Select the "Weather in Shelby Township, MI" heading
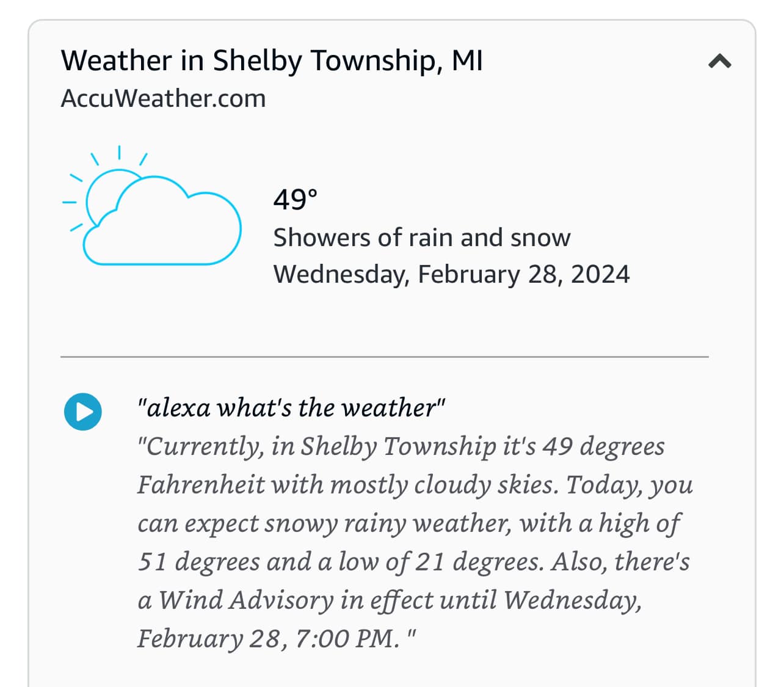 tap(272, 61)
